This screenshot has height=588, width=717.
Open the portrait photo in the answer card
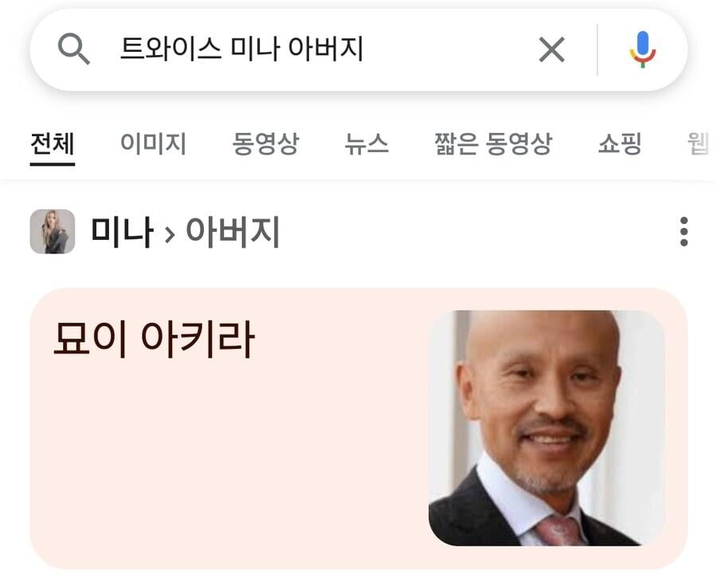pos(547,428)
